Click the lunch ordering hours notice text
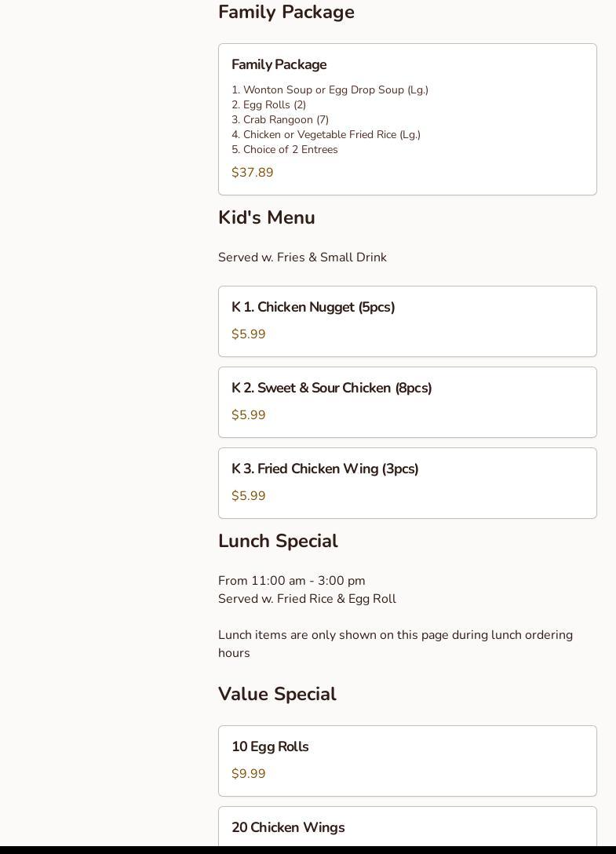The height and width of the screenshot is (854, 616). pyautogui.click(x=395, y=644)
